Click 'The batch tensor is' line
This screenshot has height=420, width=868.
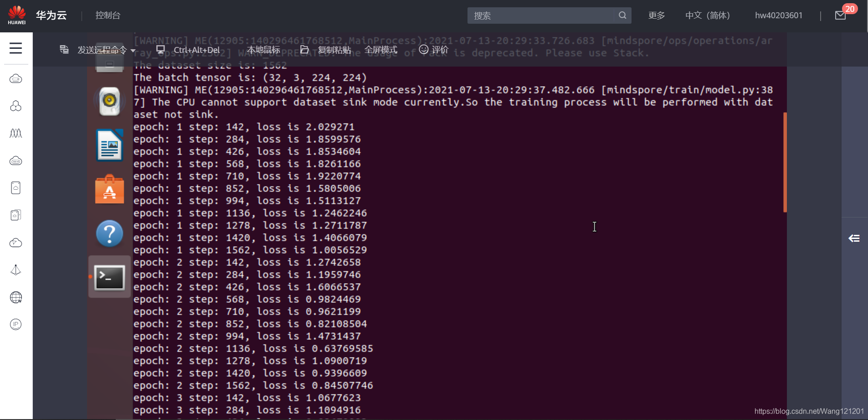tap(250, 78)
